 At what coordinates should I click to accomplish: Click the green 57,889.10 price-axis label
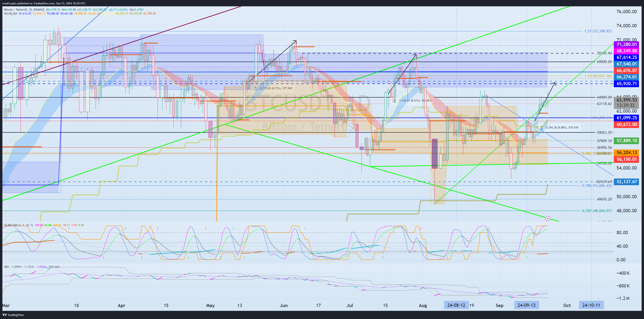coord(626,141)
